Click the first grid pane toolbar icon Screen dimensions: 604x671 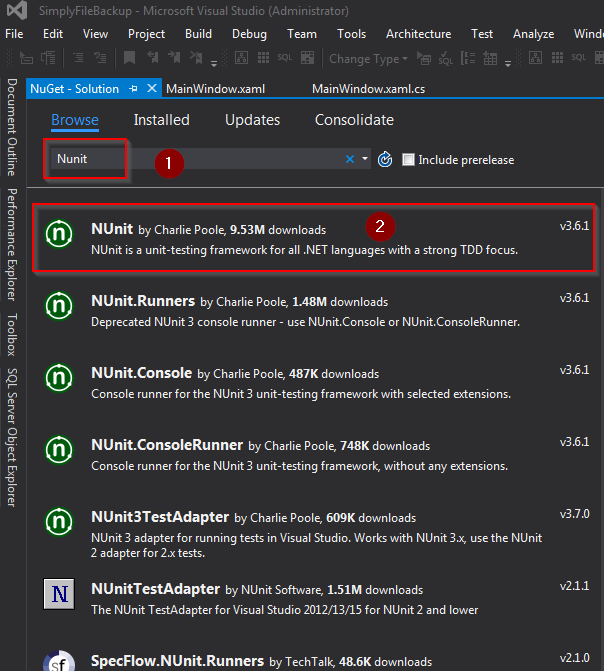[263, 58]
